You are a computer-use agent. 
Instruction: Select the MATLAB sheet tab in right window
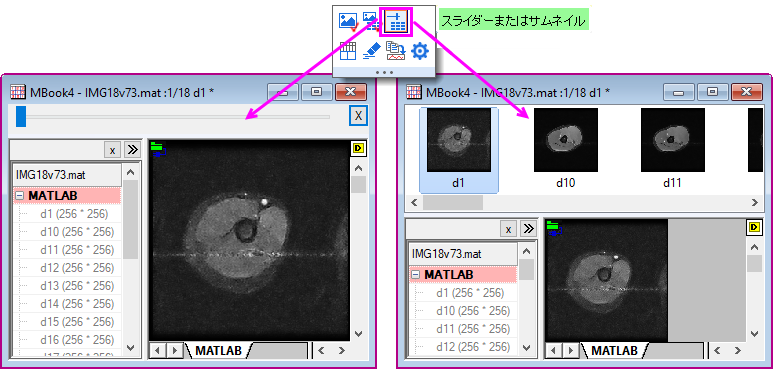tap(614, 350)
